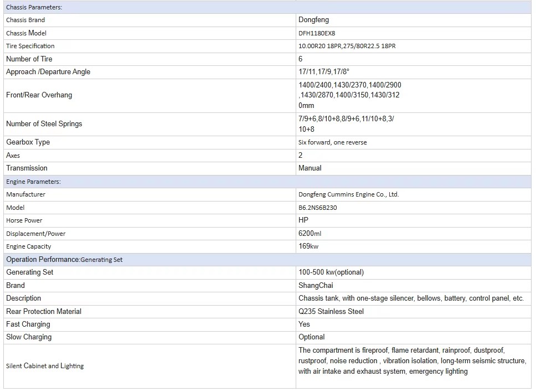Click the 'The compartment is fireproof' description text
The width and height of the screenshot is (536, 392).
(x=413, y=361)
